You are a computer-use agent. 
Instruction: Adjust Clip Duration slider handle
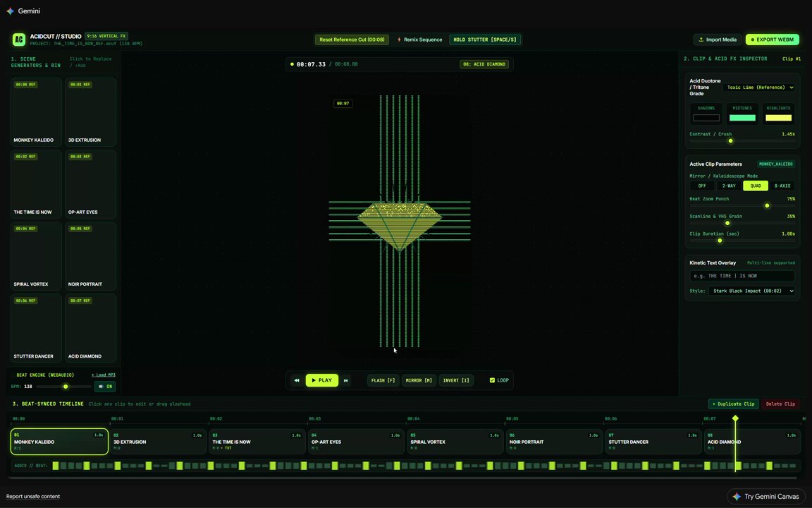click(x=720, y=241)
